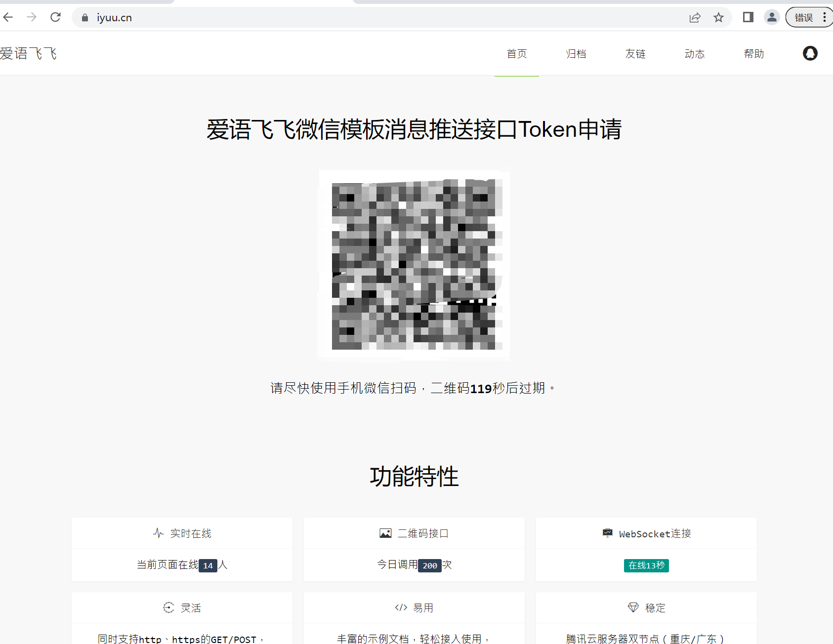
Task: Click the address bar URL iyuu.cn
Action: pyautogui.click(x=114, y=18)
